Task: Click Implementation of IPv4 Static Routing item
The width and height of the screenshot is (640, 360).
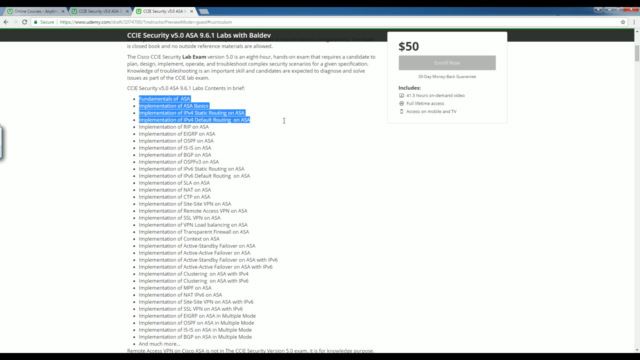Action: [x=191, y=113]
